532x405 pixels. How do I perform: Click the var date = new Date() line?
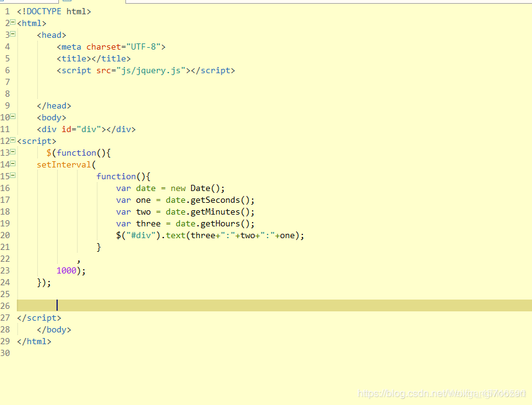[170, 189]
